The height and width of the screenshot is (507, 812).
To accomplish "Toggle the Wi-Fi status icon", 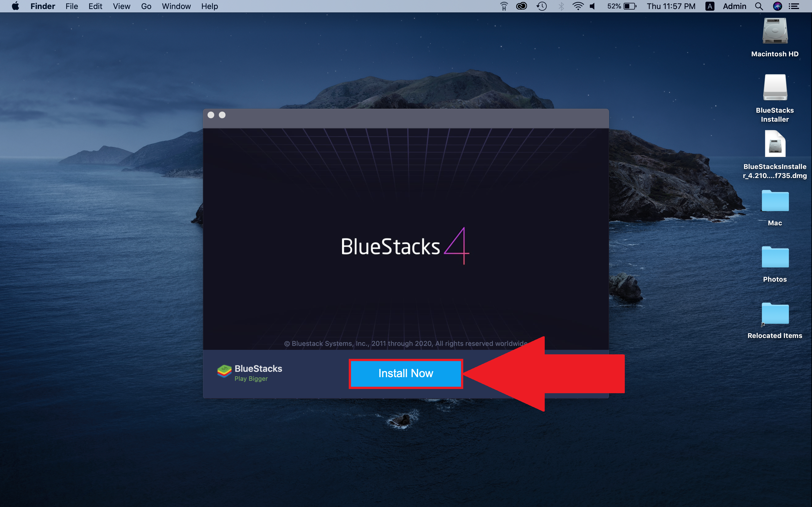I will tap(576, 6).
